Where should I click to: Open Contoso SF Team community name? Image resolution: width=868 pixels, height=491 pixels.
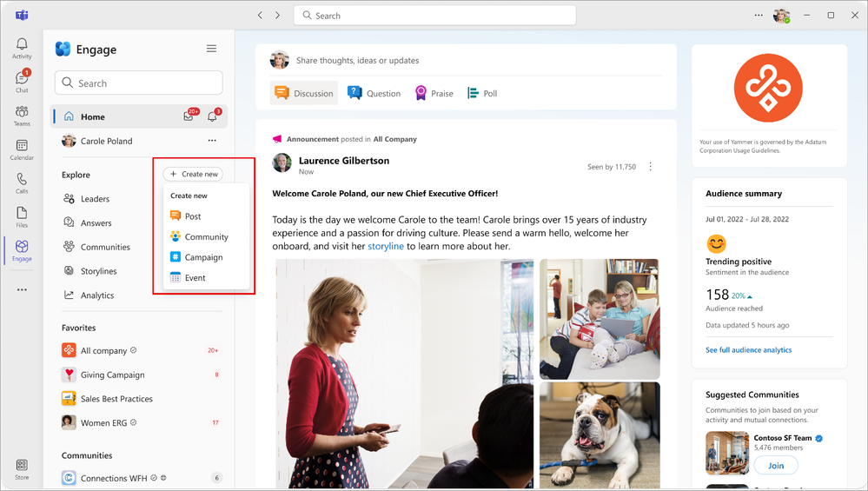(782, 438)
